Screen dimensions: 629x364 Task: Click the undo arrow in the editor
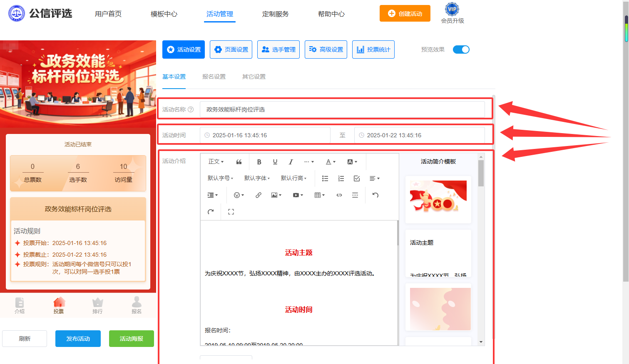pyautogui.click(x=375, y=195)
